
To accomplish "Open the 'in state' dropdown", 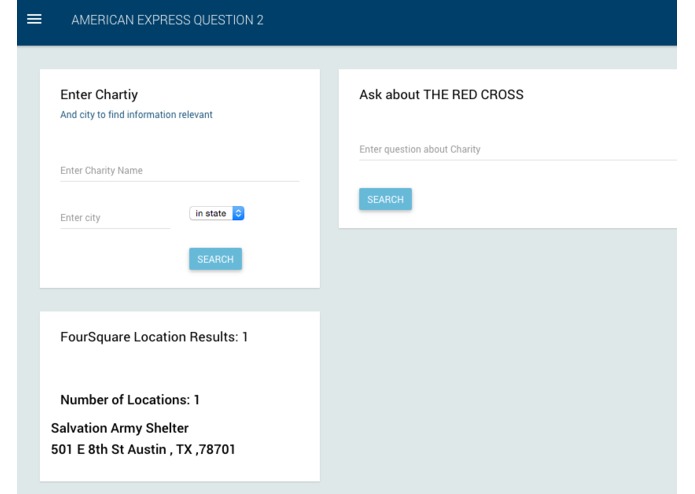I will coord(217,213).
